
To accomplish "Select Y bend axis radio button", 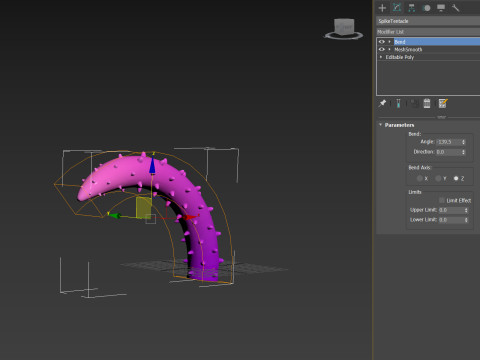I will click(x=438, y=179).
